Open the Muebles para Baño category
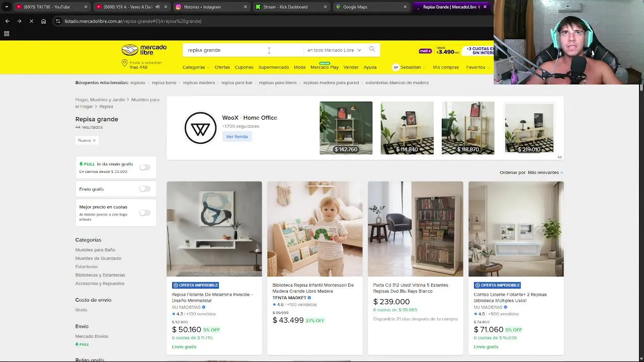Viewport: 644px width, 362px height. pos(95,250)
